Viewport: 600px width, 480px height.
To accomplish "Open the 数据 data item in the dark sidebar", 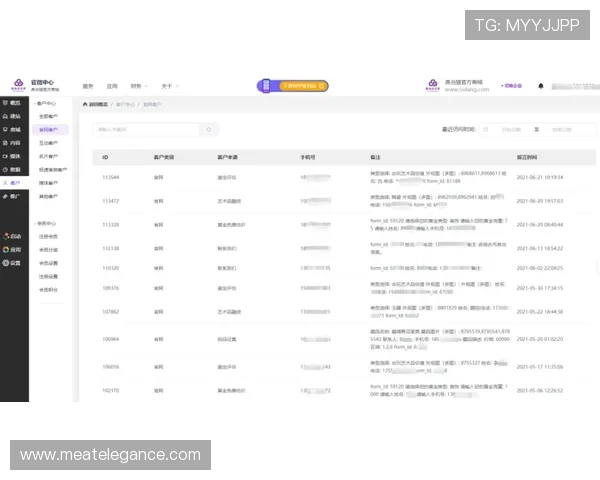I will tap(12, 170).
